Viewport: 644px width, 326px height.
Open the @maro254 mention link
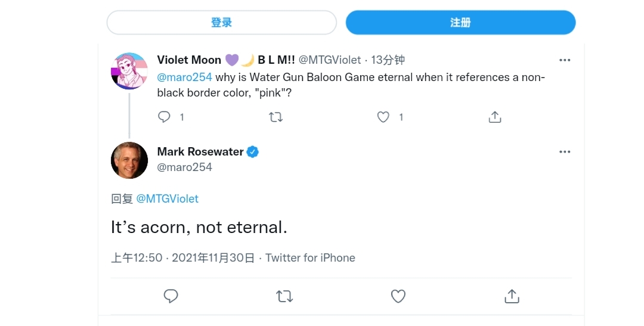point(184,77)
